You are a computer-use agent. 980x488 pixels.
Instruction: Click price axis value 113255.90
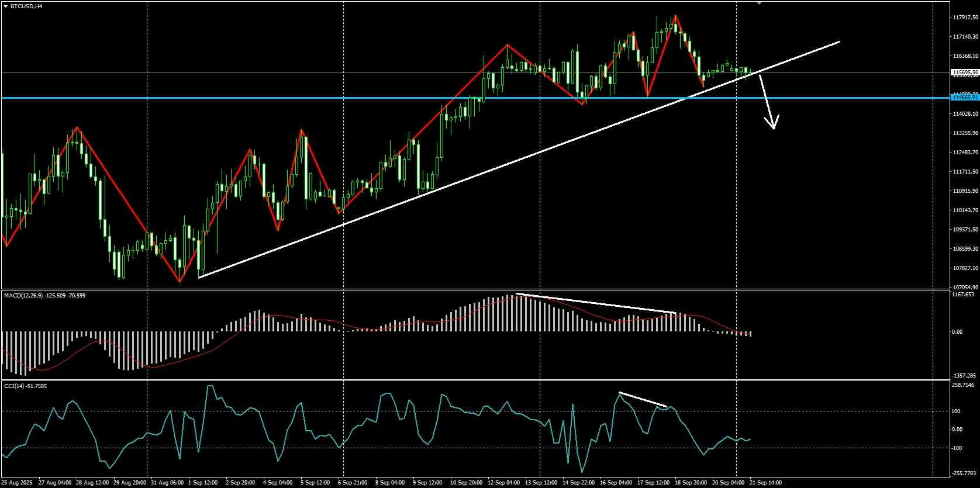965,133
